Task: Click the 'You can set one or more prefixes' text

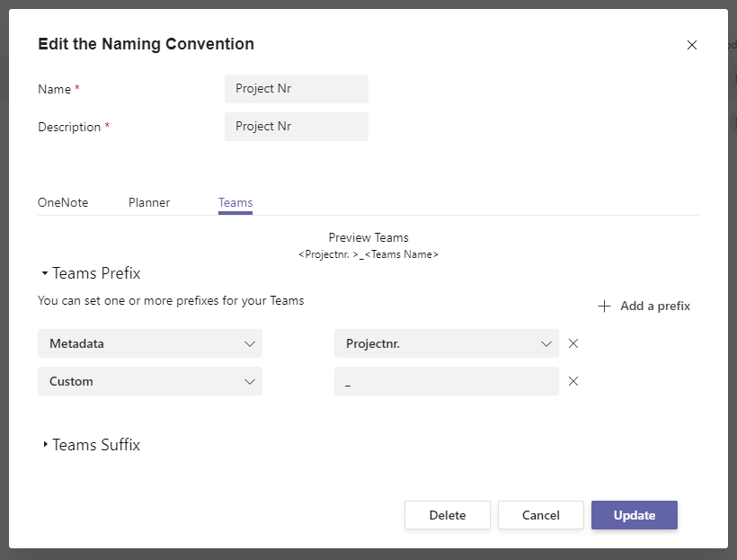Action: point(171,301)
